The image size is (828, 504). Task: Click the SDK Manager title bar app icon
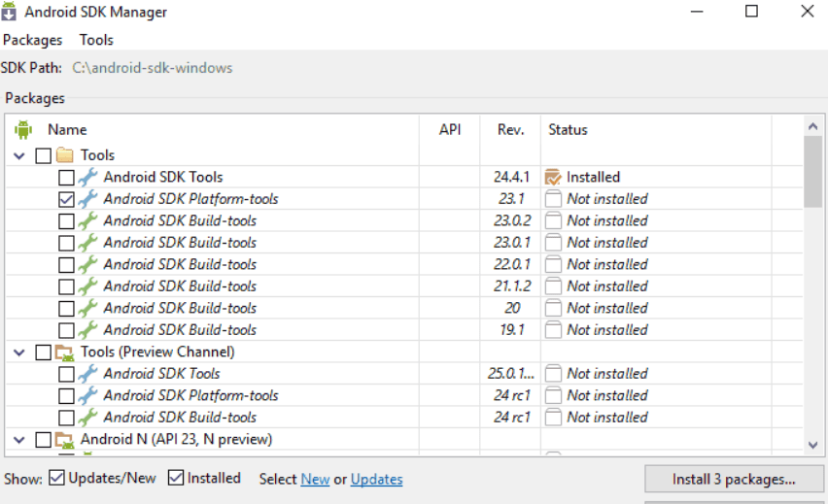pyautogui.click(x=11, y=13)
